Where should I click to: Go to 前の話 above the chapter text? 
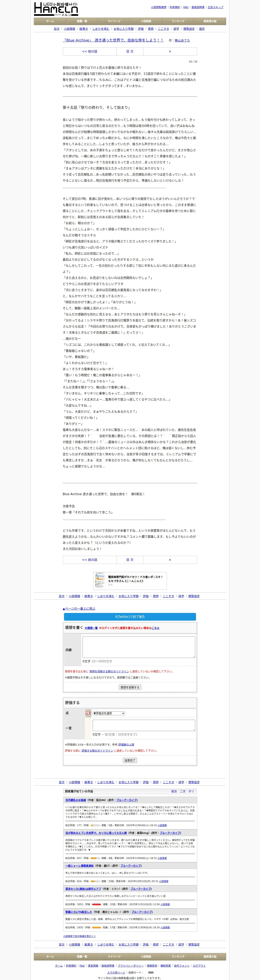point(90,51)
